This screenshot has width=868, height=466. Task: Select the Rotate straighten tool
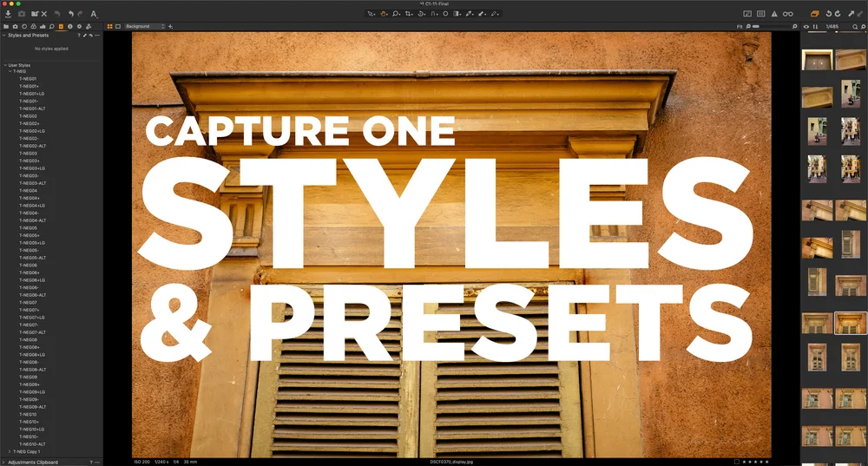[422, 13]
